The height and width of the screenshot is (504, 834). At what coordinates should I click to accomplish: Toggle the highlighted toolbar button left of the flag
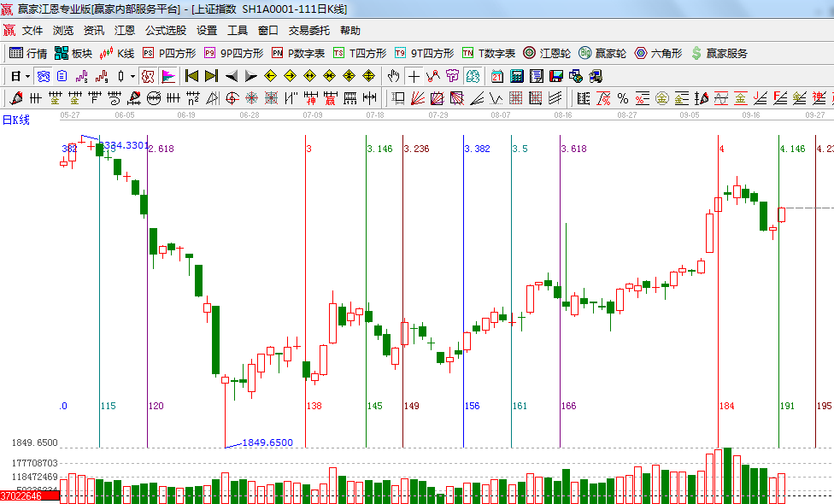coord(148,76)
